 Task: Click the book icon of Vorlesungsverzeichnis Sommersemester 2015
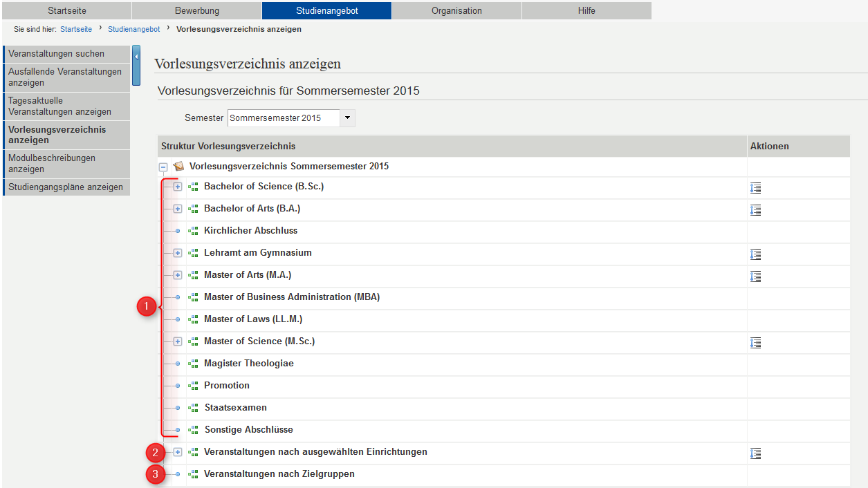coord(178,167)
